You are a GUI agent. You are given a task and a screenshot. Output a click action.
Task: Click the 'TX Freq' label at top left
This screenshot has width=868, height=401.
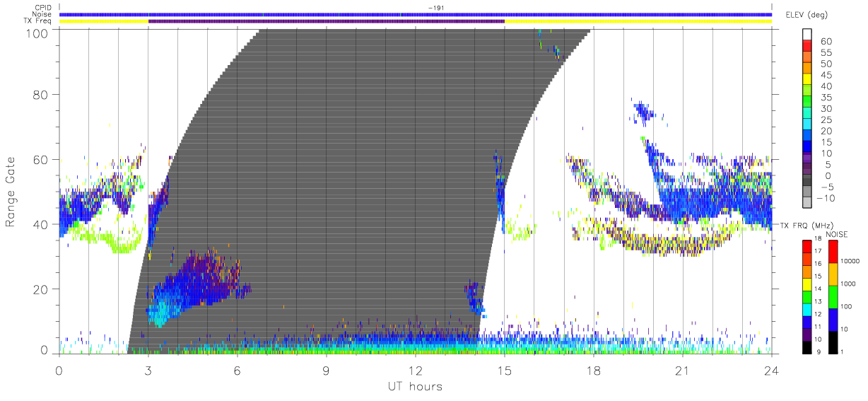point(39,21)
